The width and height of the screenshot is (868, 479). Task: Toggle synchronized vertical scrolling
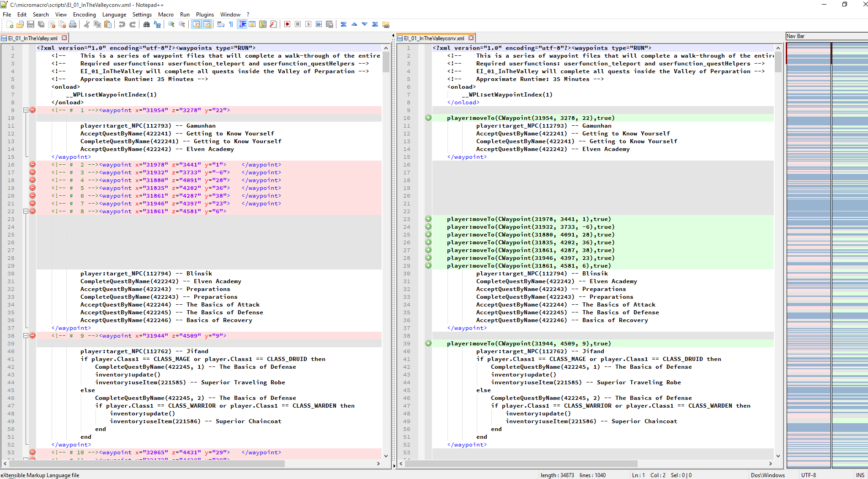[196, 24]
